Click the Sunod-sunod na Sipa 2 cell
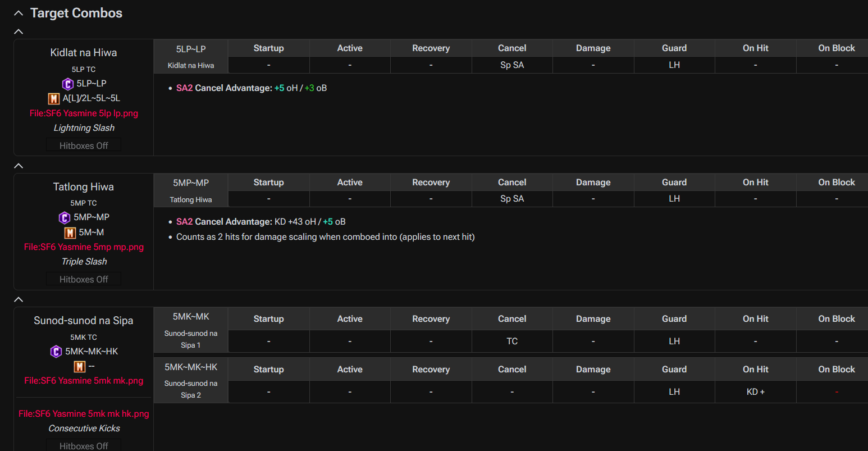Viewport: 868px width, 451px height. (191, 389)
